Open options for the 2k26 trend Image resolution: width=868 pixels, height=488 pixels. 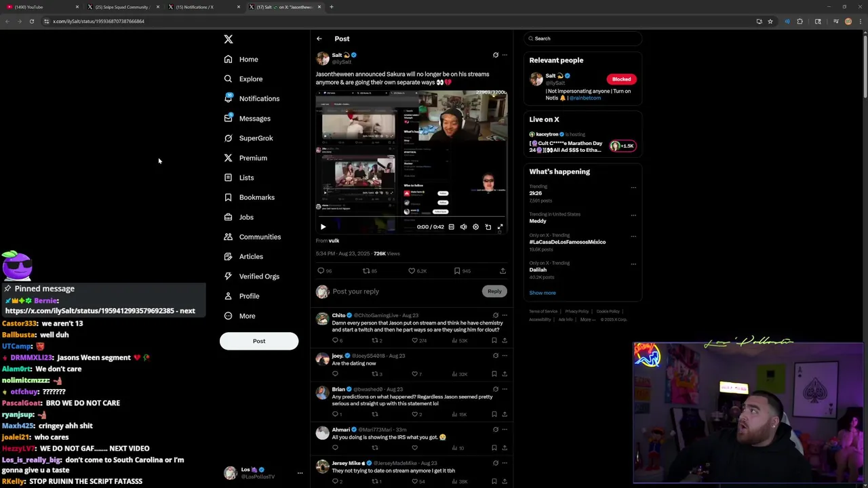pyautogui.click(x=633, y=188)
